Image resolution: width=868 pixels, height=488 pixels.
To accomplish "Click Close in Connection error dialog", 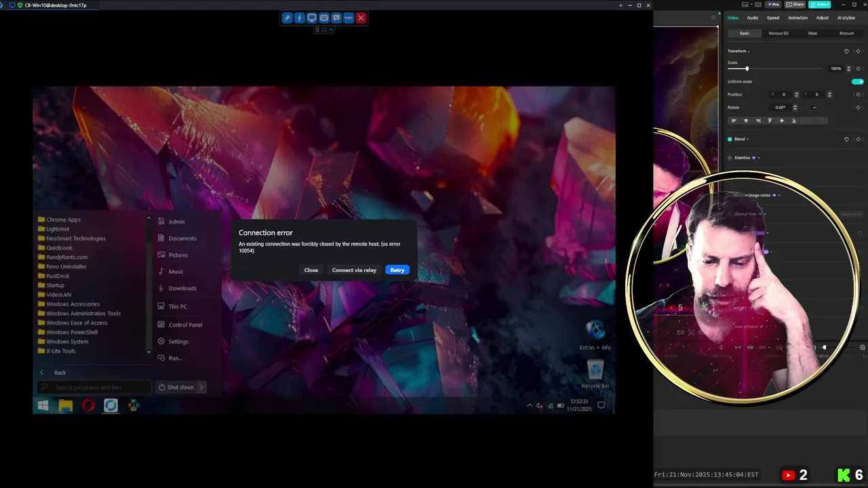I will [x=311, y=270].
